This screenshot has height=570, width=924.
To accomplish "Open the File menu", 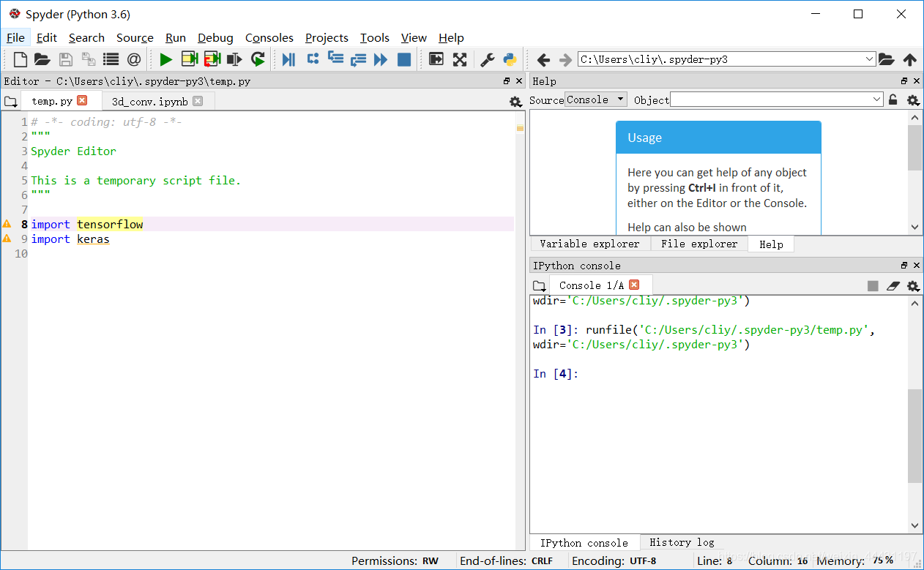I will 15,37.
